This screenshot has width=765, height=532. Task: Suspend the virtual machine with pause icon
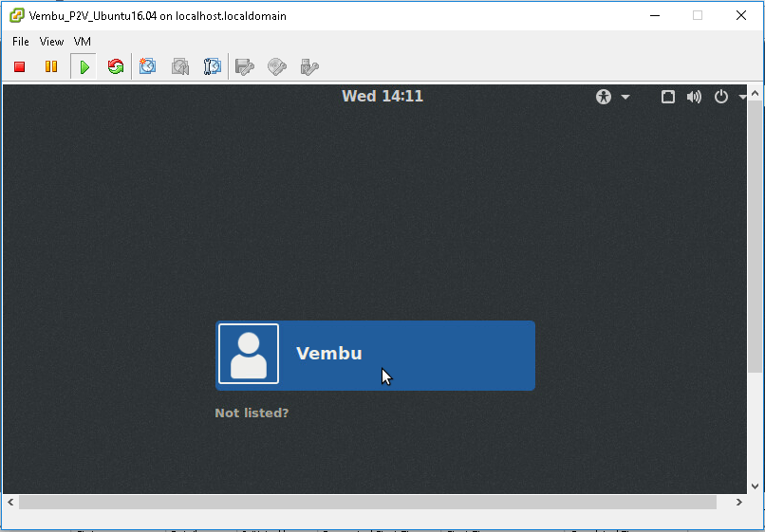[51, 66]
